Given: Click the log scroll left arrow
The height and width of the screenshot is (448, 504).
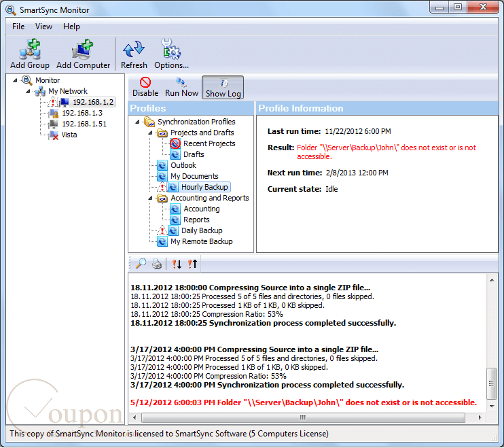Looking at the screenshot, I should [x=134, y=417].
